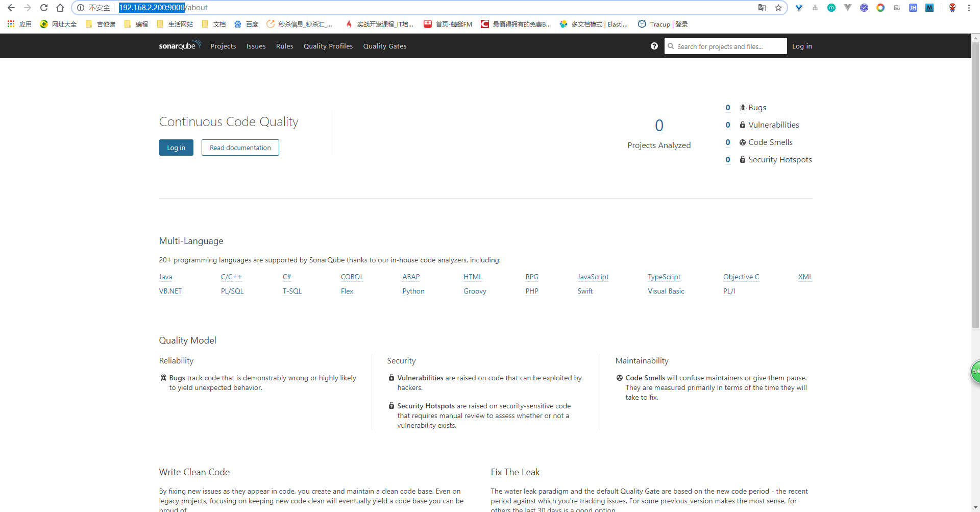Click the green floating badge at right edge

[975, 372]
